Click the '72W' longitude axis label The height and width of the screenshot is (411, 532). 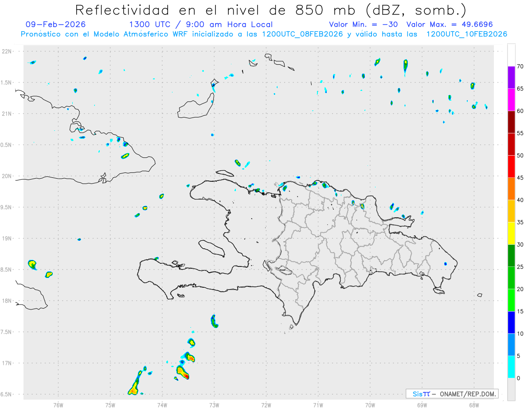266,405
